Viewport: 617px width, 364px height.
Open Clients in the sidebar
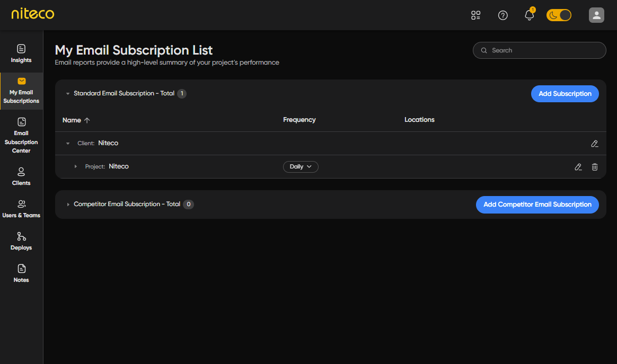click(x=21, y=176)
